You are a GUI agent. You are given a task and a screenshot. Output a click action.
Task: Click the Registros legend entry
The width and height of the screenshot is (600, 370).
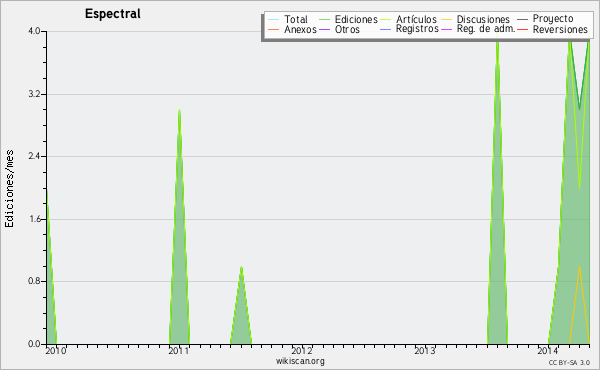(417, 29)
